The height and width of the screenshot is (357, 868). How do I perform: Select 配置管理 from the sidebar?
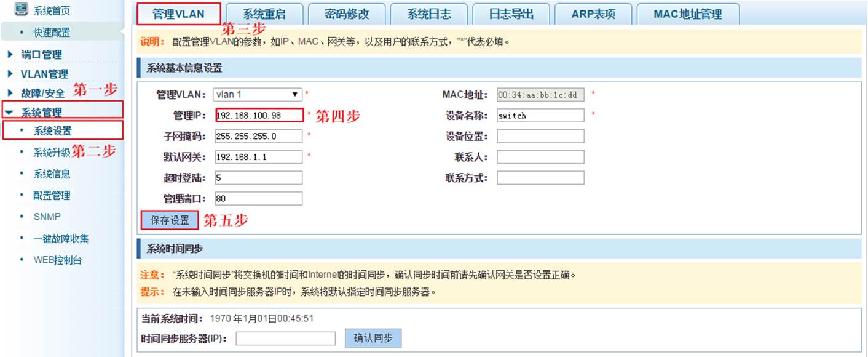[x=52, y=195]
